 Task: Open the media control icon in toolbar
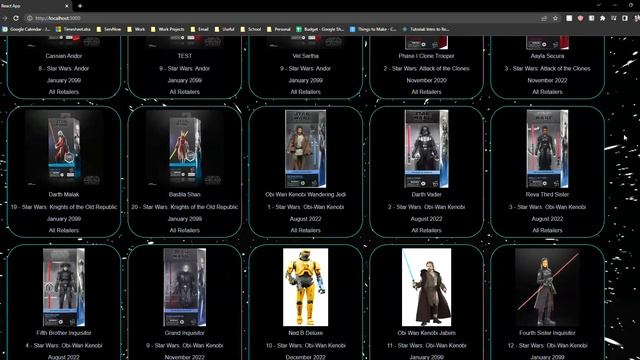click(613, 18)
